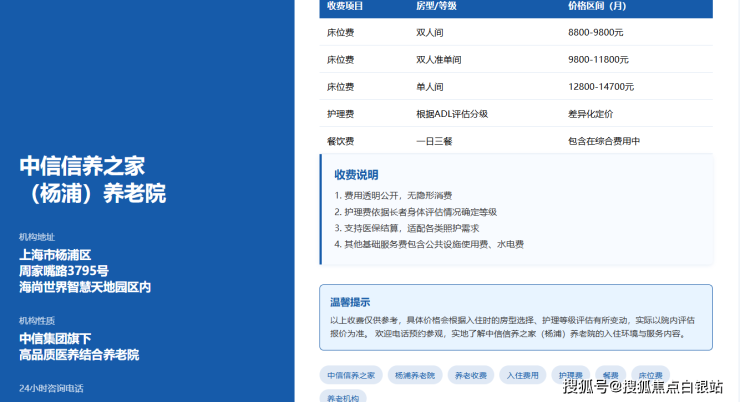The image size is (740, 402).
Task: Click the 高品质医养结合养老院 text
Action: point(79,355)
